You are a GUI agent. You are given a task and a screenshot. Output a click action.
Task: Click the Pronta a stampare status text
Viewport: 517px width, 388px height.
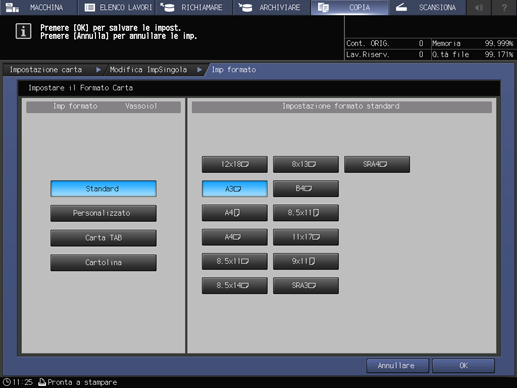click(x=82, y=382)
